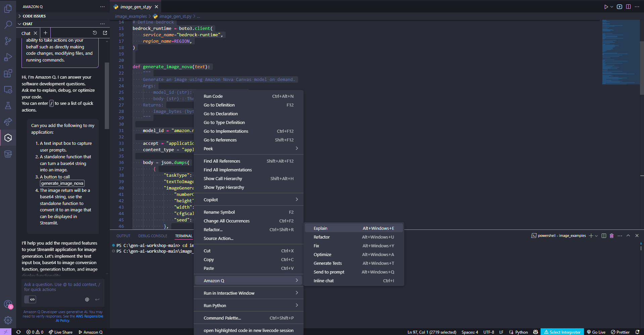This screenshot has width=644, height=335.
Task: Close the Chat tab
Action: [35, 33]
